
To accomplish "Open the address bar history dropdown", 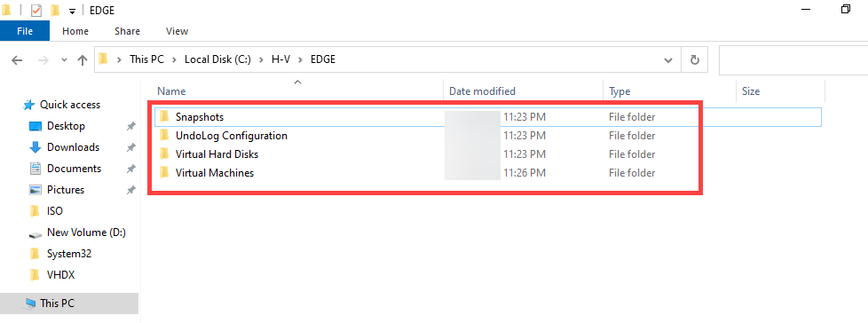I will point(668,59).
